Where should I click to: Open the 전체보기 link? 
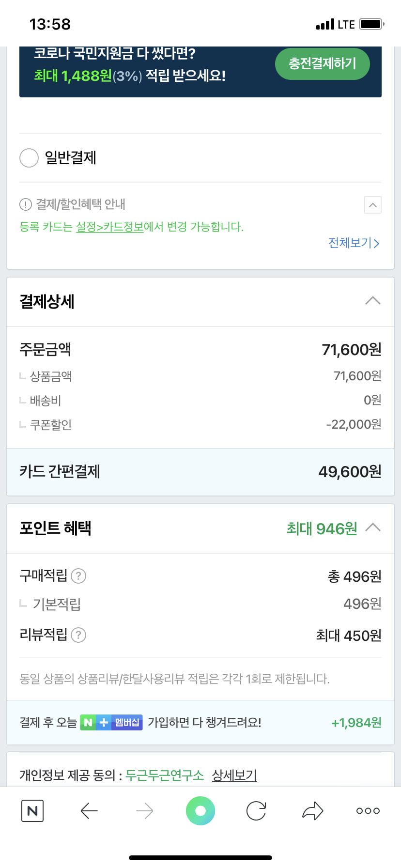coord(354,243)
